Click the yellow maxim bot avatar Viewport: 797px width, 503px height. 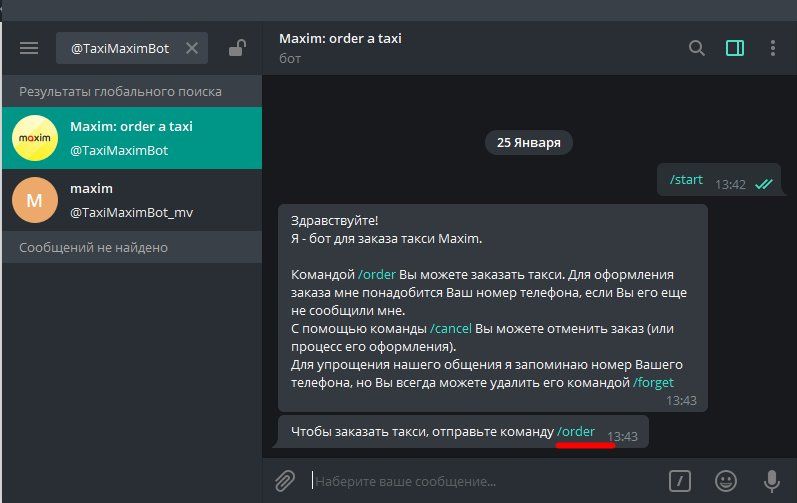35,138
